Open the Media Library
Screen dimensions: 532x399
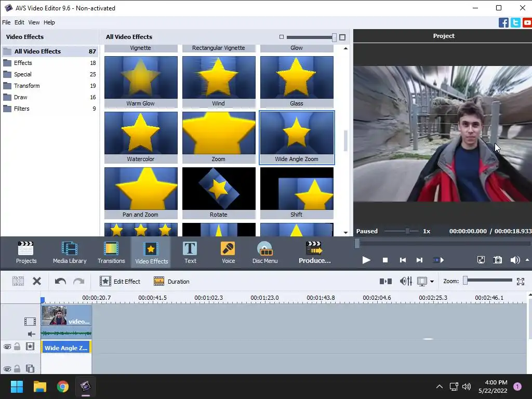[x=70, y=252]
